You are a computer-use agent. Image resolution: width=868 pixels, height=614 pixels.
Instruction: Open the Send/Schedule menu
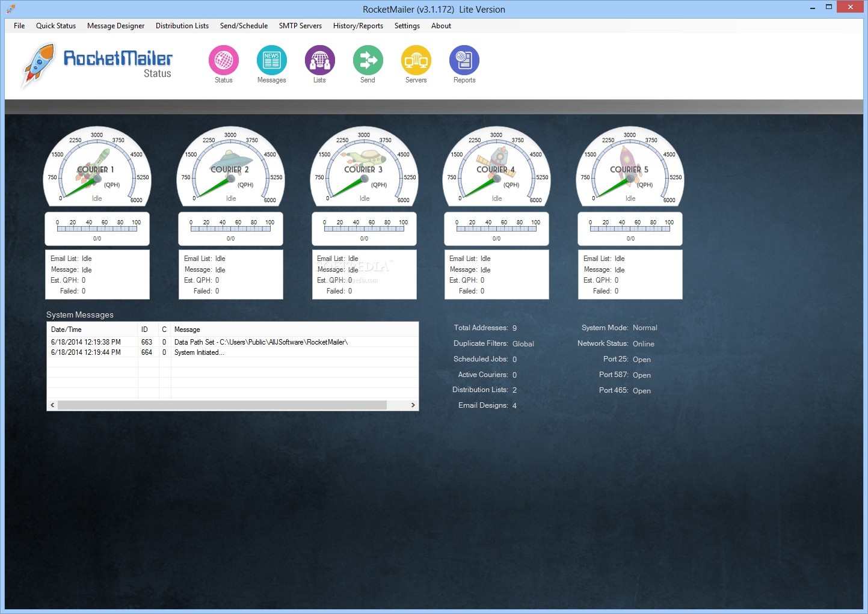click(x=244, y=26)
